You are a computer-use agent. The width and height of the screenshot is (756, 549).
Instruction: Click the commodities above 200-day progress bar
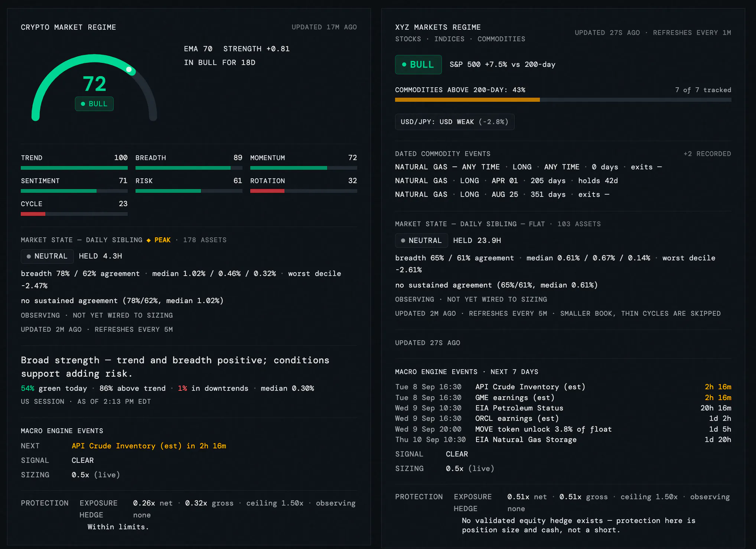(563, 100)
